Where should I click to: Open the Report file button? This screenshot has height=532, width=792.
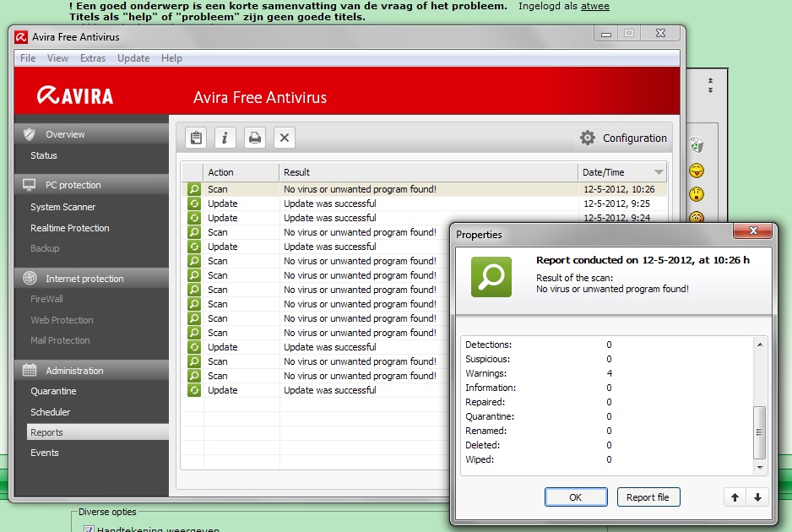pyautogui.click(x=648, y=497)
